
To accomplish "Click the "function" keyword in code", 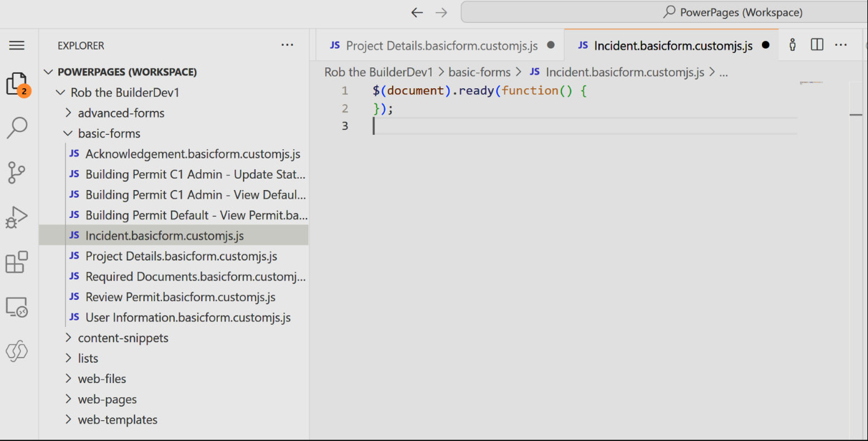I will (x=530, y=90).
